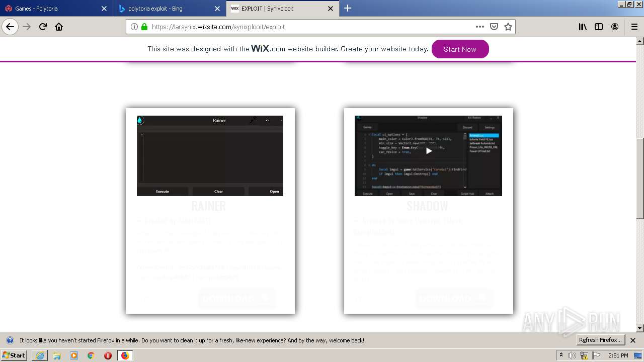
Task: Go back using the browser back arrow
Action: [10, 27]
